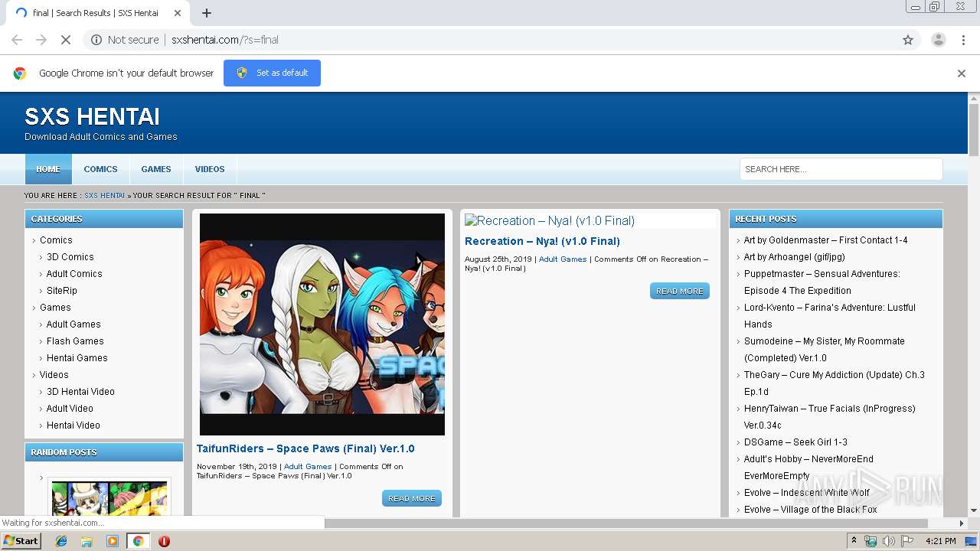
Task: Open the 'TaifunRiders – Space Paws (Final)' post title
Action: (x=305, y=448)
